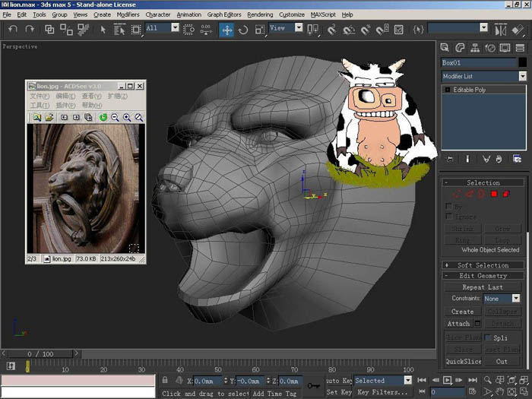Click the time slider 0 / 100
The height and width of the screenshot is (399, 532).
tap(40, 354)
